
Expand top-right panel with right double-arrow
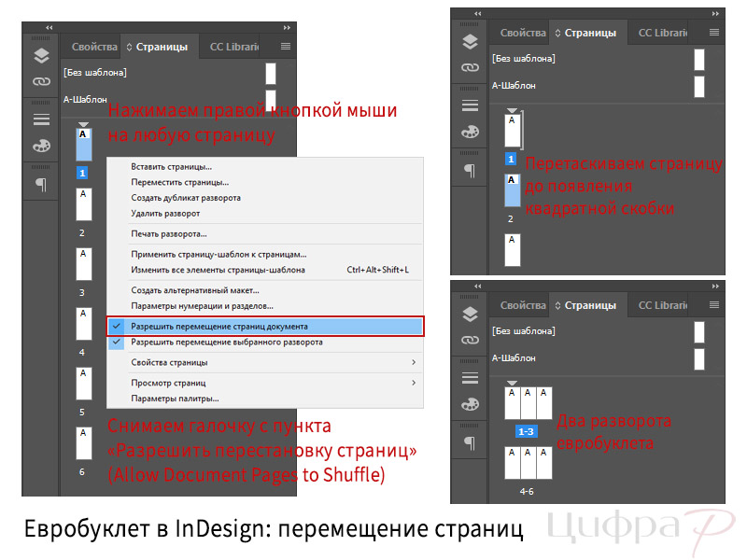[715, 14]
